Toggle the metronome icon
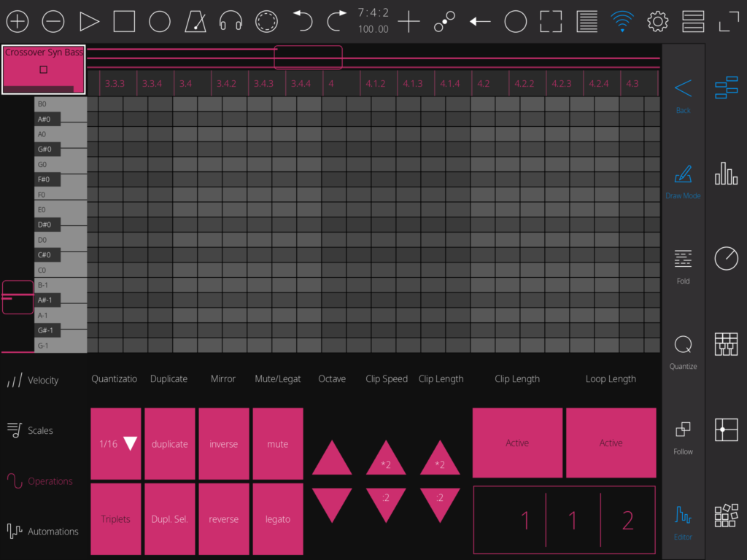 pyautogui.click(x=196, y=22)
